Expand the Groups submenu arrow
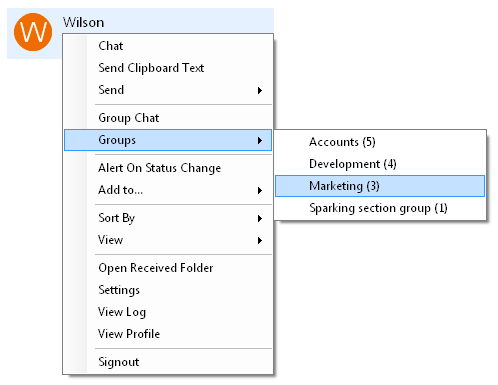 (x=260, y=140)
